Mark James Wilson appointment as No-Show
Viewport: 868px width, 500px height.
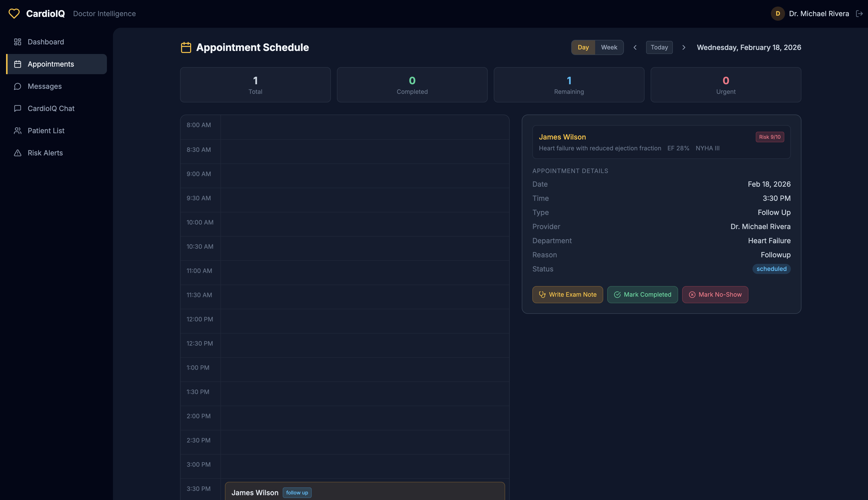715,295
